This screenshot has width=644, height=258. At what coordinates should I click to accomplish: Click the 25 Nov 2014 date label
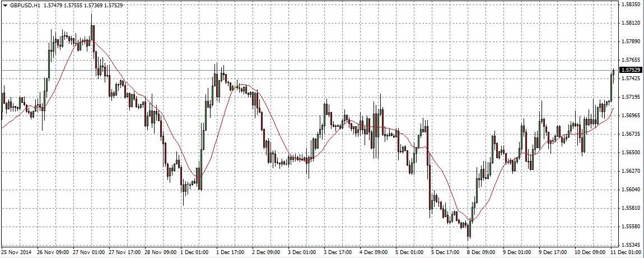point(17,252)
